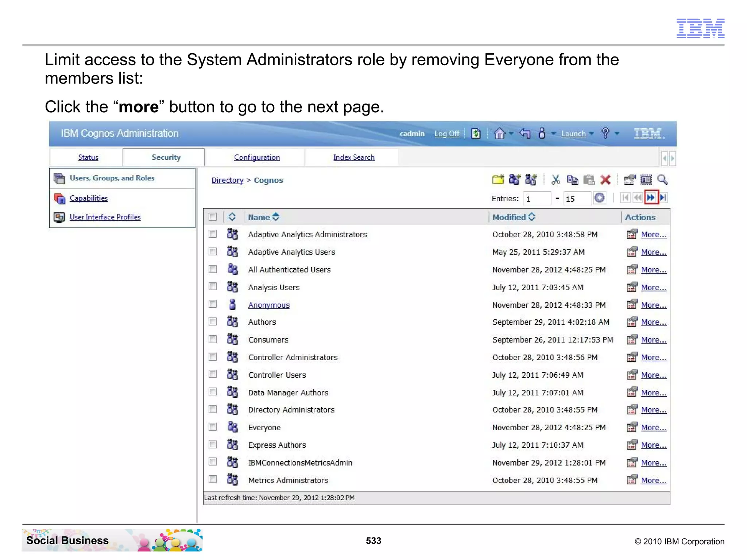Jump to the last page of entries
Viewport: 747px width, 560px height.
tap(663, 198)
